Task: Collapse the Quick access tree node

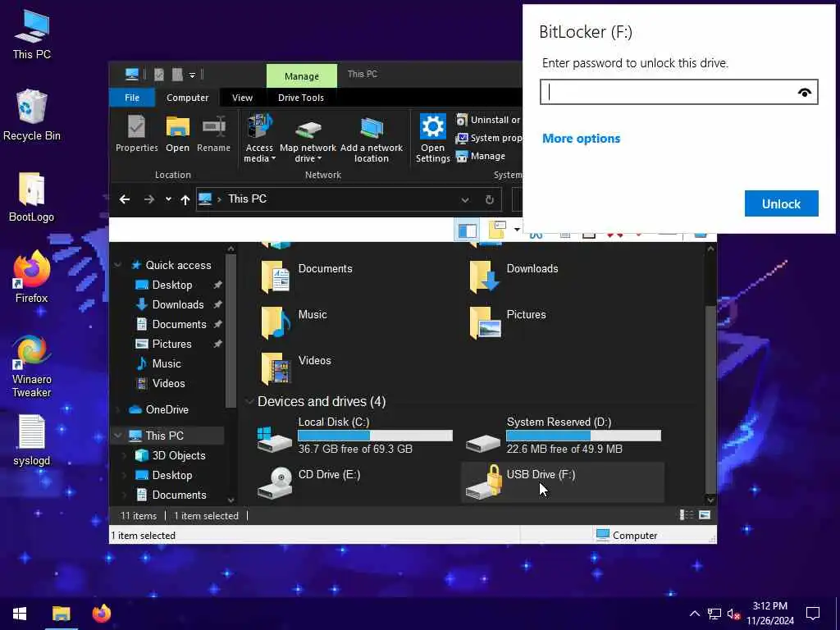Action: click(x=118, y=265)
